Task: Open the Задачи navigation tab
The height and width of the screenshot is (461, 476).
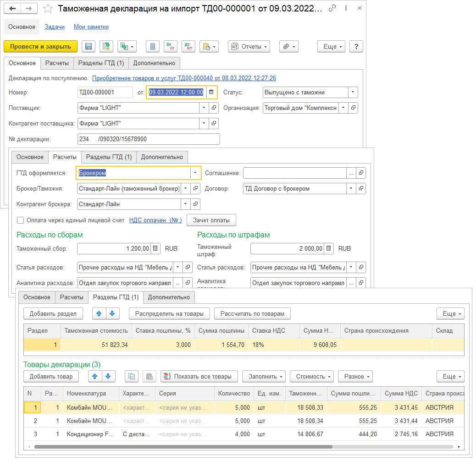Action: [55, 27]
